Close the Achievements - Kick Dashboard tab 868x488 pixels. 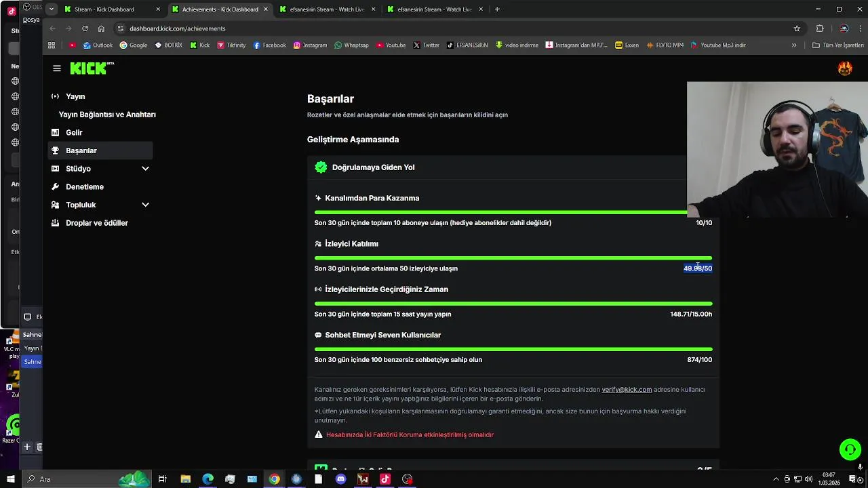coord(266,9)
